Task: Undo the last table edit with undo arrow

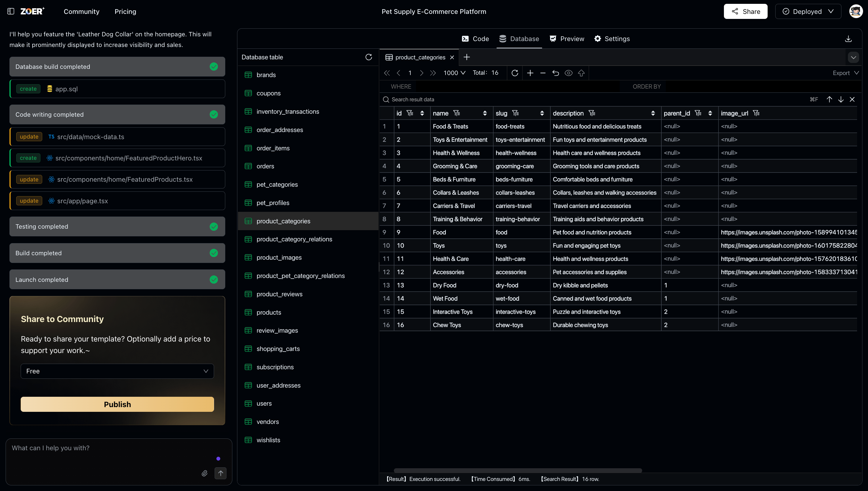Action: pos(556,73)
